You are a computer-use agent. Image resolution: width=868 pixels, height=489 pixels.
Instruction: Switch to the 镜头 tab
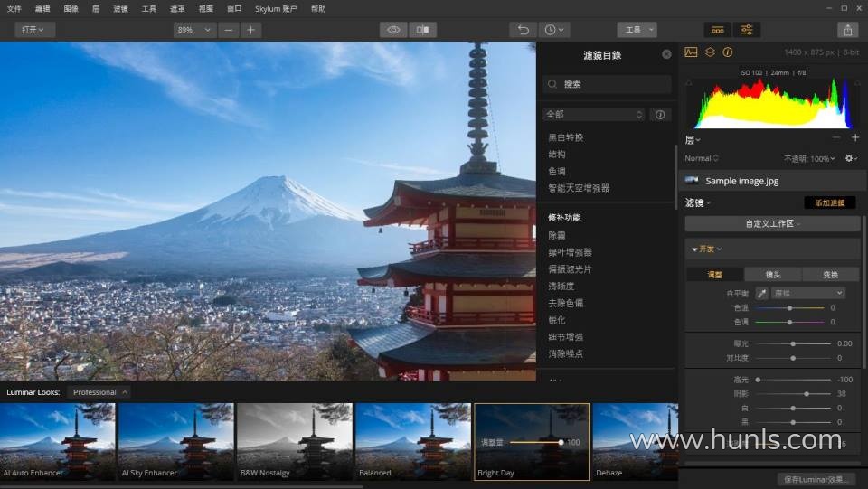773,275
